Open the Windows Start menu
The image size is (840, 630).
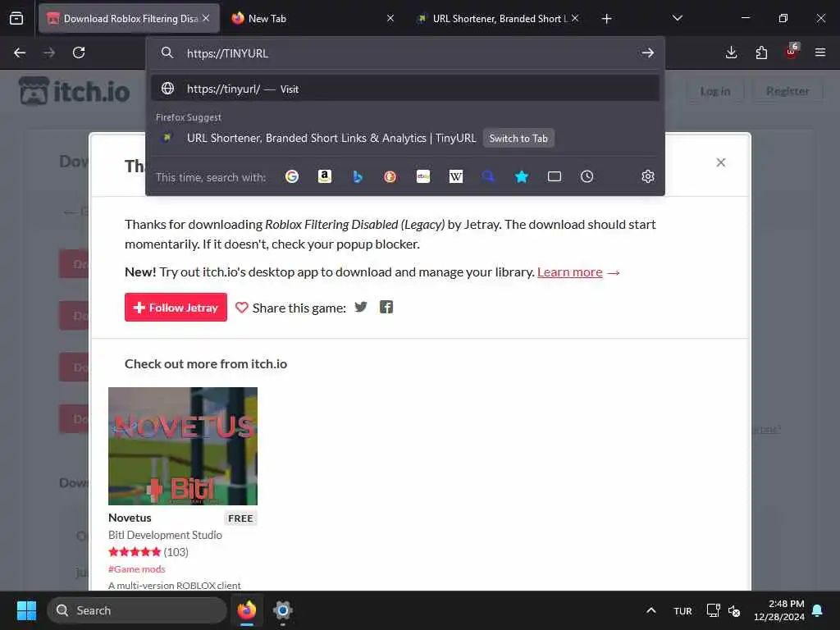point(26,610)
